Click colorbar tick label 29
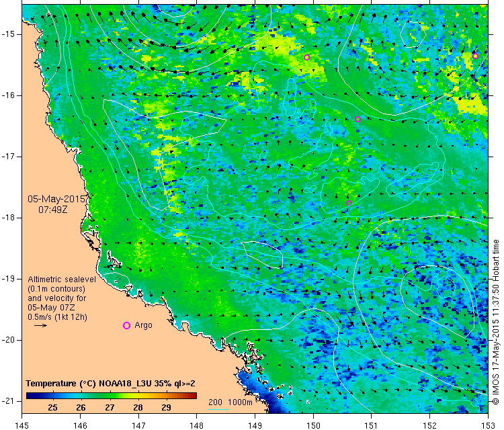504x430 pixels. point(166,408)
